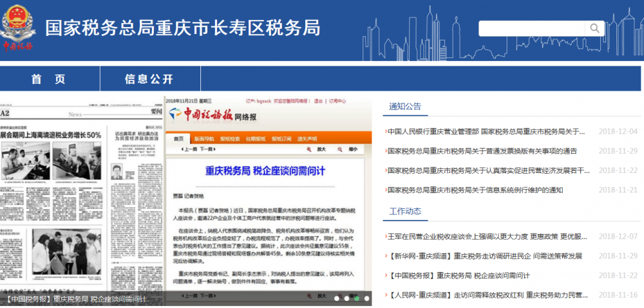644x308 pixels.
Task: Open notice from 中国人民银行重庆营业管理部
Action: click(486, 131)
